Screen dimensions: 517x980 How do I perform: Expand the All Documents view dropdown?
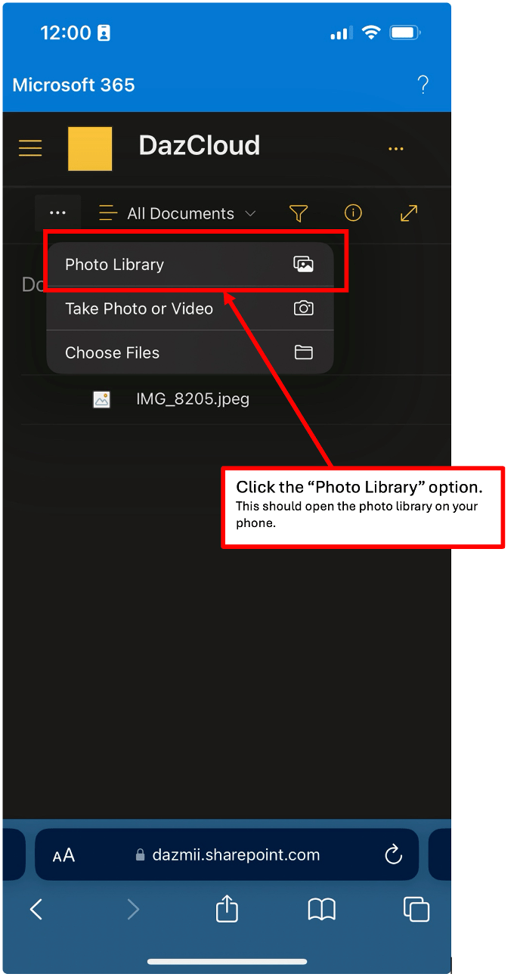[x=178, y=214]
